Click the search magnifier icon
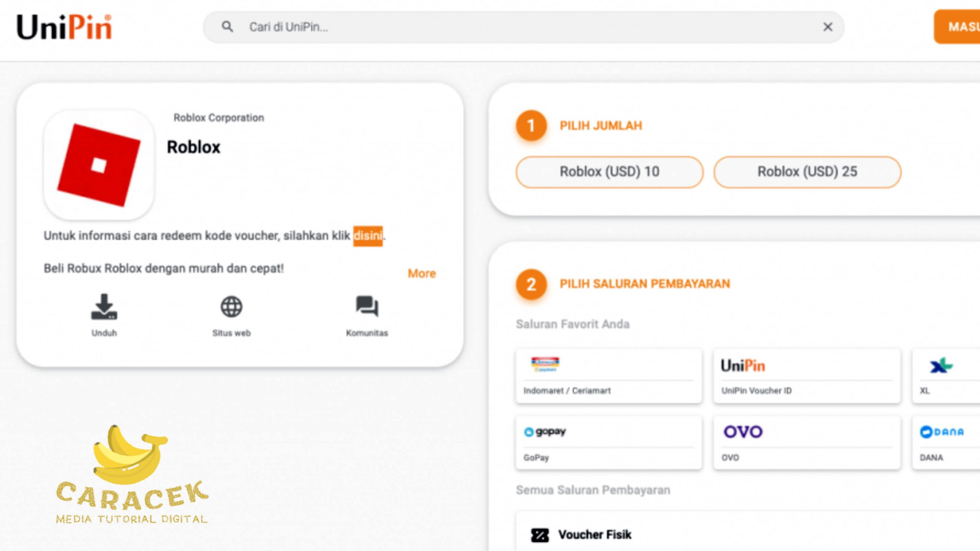The image size is (980, 551). 227,27
